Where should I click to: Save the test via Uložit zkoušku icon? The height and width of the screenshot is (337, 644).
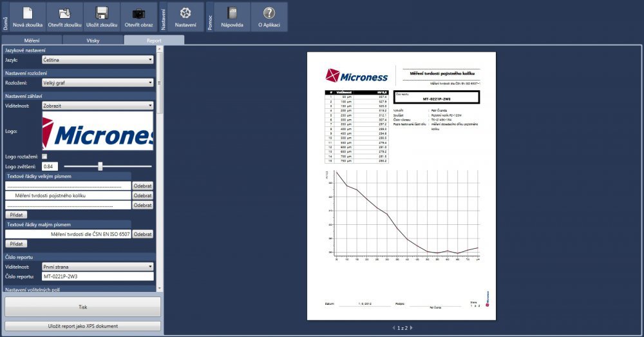tap(102, 13)
